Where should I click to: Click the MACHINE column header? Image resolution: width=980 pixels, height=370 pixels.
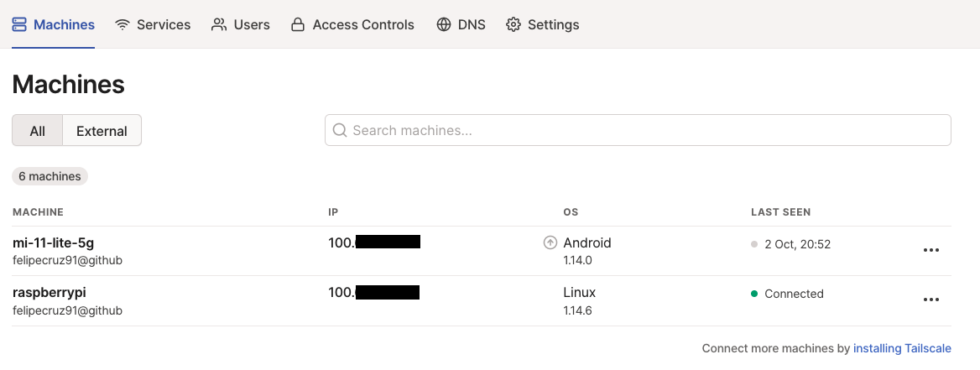[x=38, y=212]
